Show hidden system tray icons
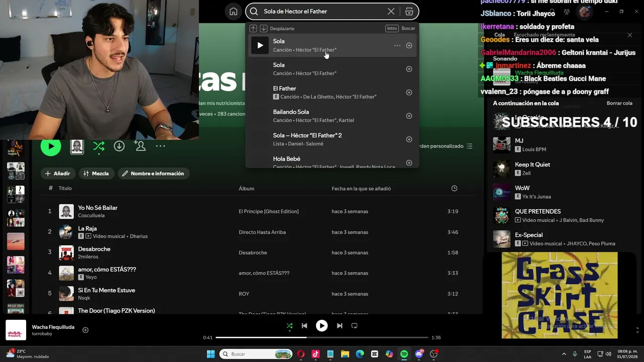 click(564, 354)
